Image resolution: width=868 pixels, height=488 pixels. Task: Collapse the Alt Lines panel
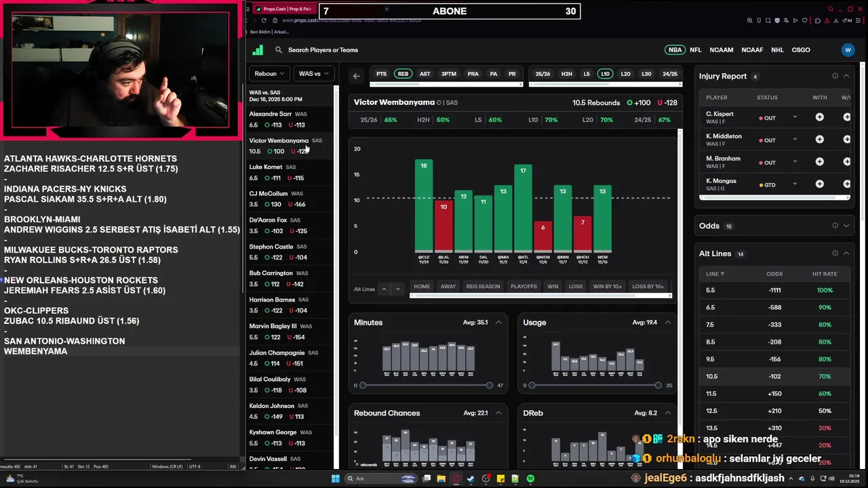846,253
